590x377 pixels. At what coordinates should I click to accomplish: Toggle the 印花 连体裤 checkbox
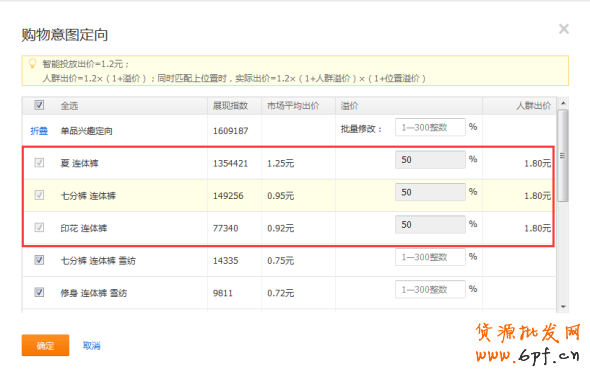pyautogui.click(x=39, y=227)
